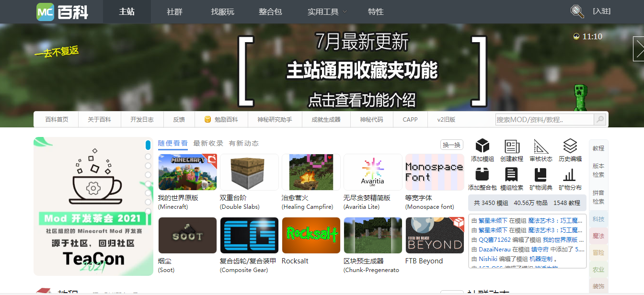
Task: Open 特性 in top navigation
Action: [x=376, y=11]
